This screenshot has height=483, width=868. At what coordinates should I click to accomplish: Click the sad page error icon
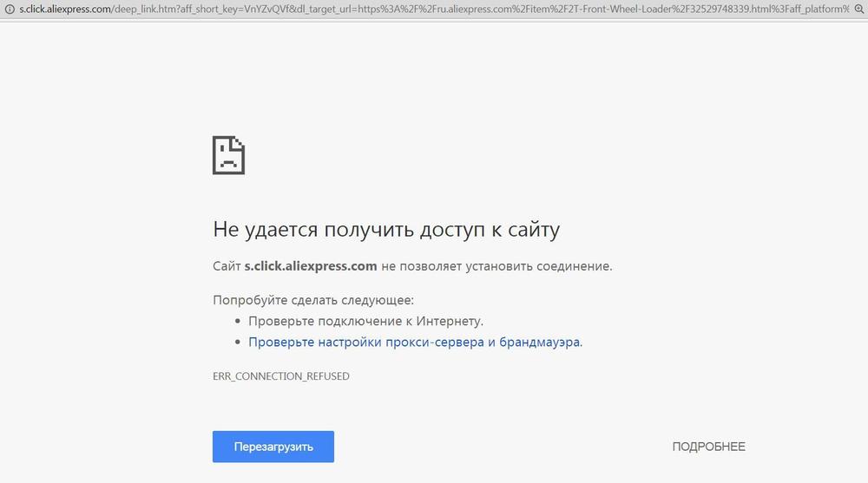click(x=228, y=155)
